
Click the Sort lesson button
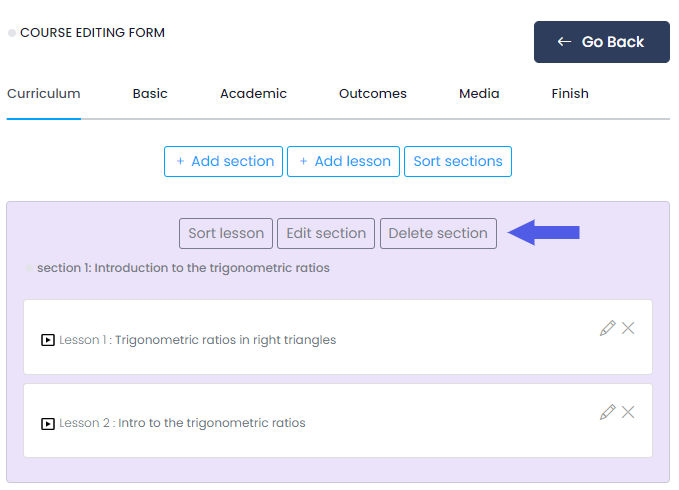(x=226, y=234)
